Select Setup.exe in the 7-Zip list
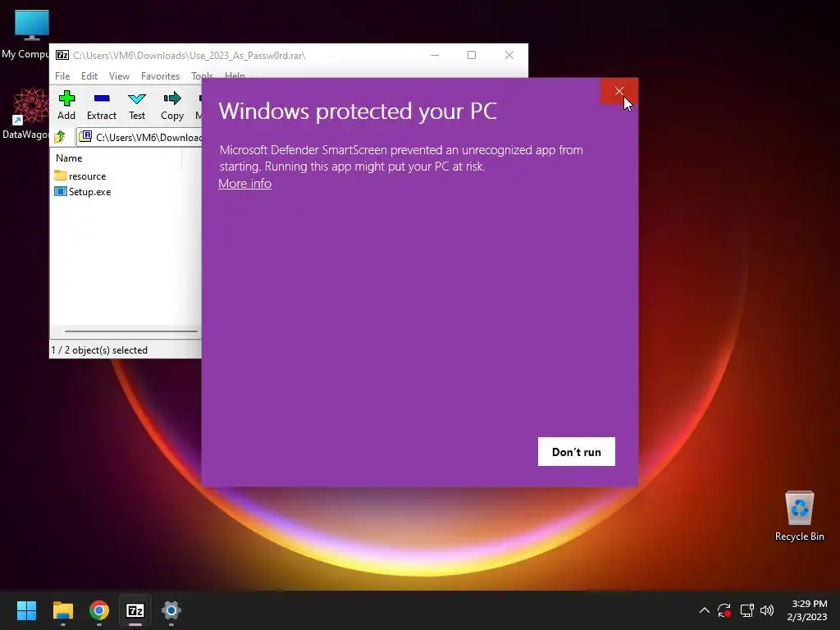 click(x=83, y=192)
